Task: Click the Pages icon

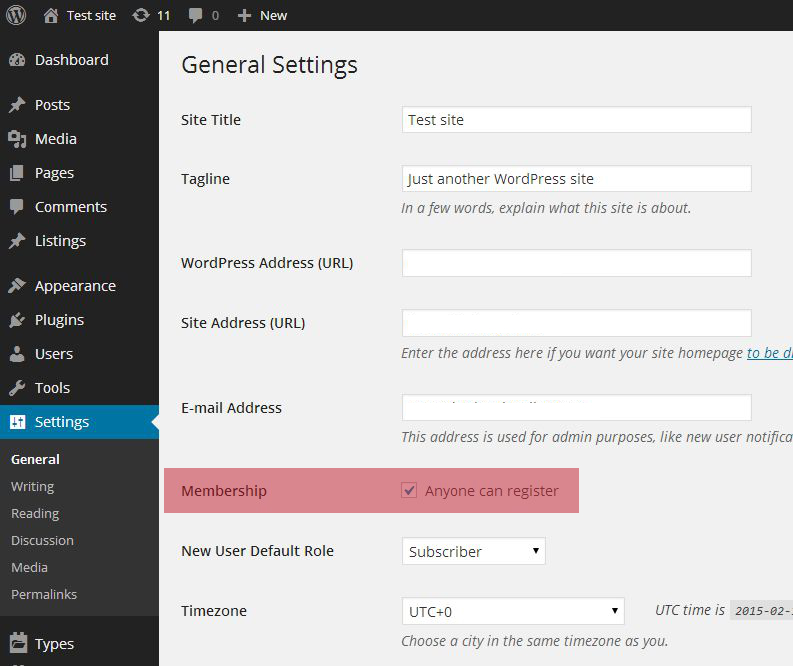Action: click(17, 173)
